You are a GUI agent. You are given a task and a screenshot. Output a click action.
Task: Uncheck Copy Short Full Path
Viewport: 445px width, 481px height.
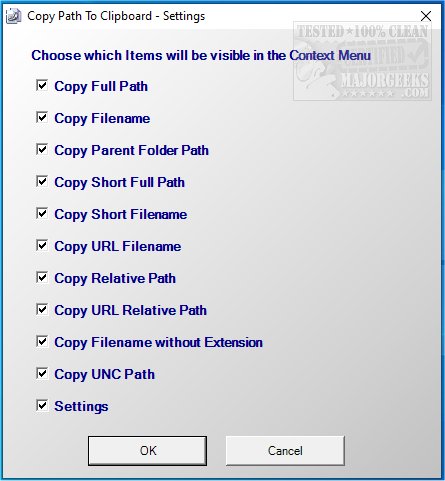pos(42,181)
